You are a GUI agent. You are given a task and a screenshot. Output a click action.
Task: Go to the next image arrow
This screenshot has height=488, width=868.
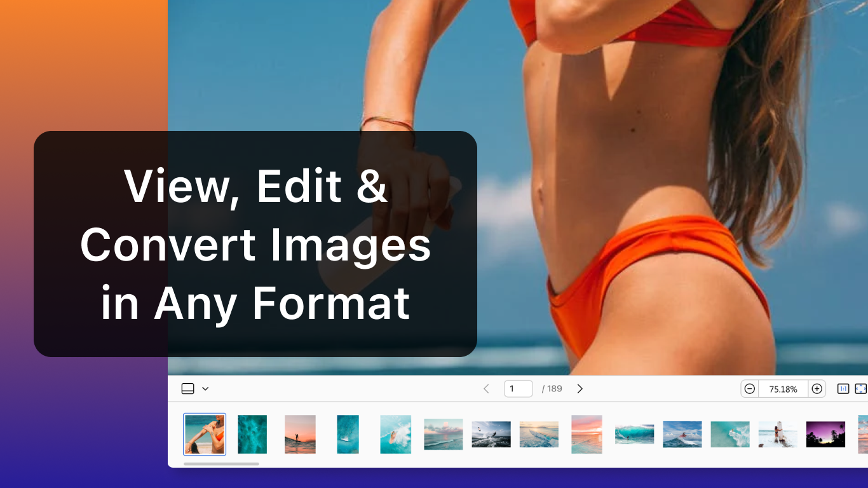tap(580, 389)
